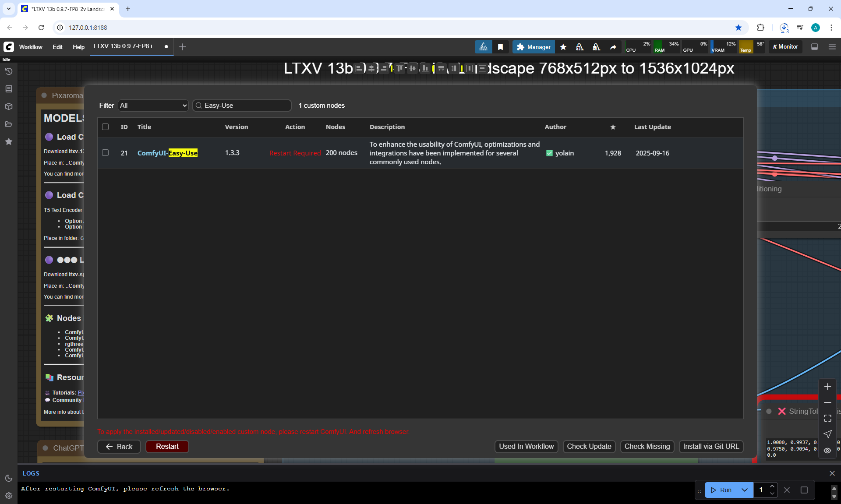Viewport: 841px width, 504px height.
Task: Open the Workflow menu
Action: click(31, 47)
